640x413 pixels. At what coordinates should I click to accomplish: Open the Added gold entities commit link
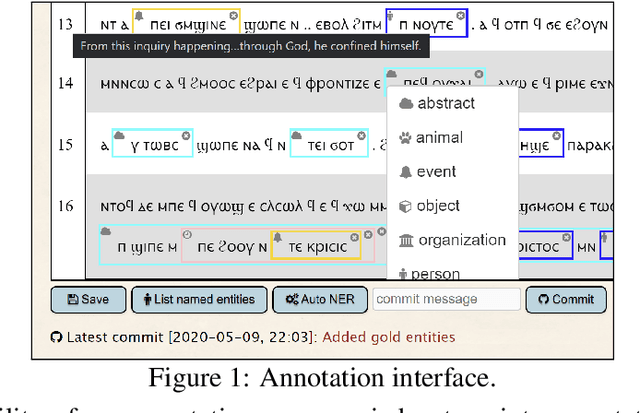[389, 338]
